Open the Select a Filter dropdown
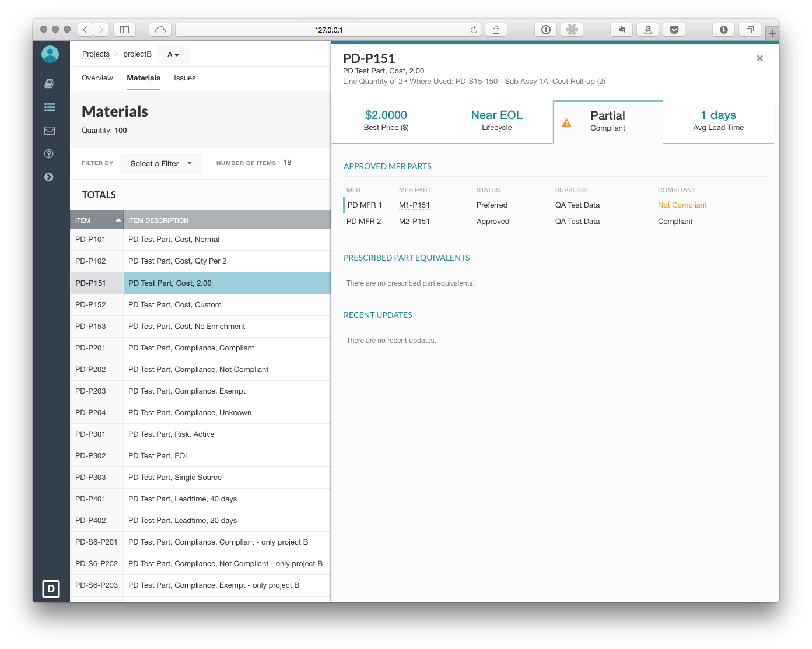 pos(162,163)
